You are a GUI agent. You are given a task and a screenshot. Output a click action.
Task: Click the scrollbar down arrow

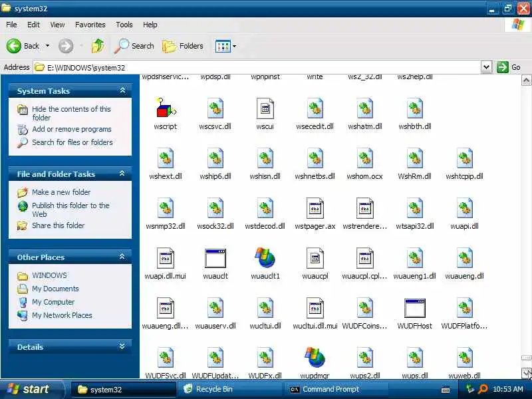526,373
